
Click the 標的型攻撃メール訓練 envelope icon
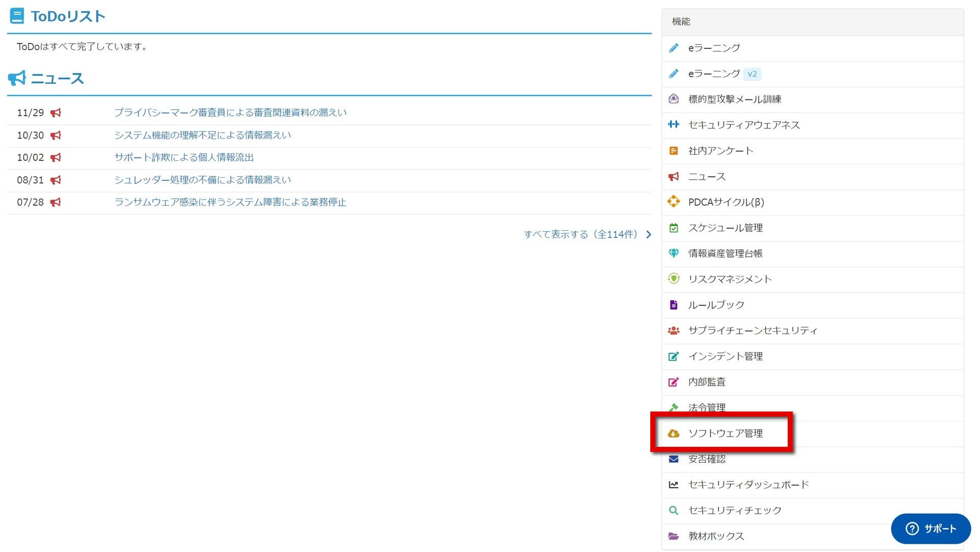(674, 99)
